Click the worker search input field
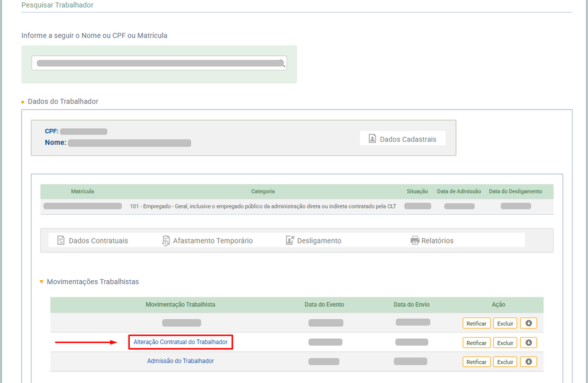 [x=155, y=63]
